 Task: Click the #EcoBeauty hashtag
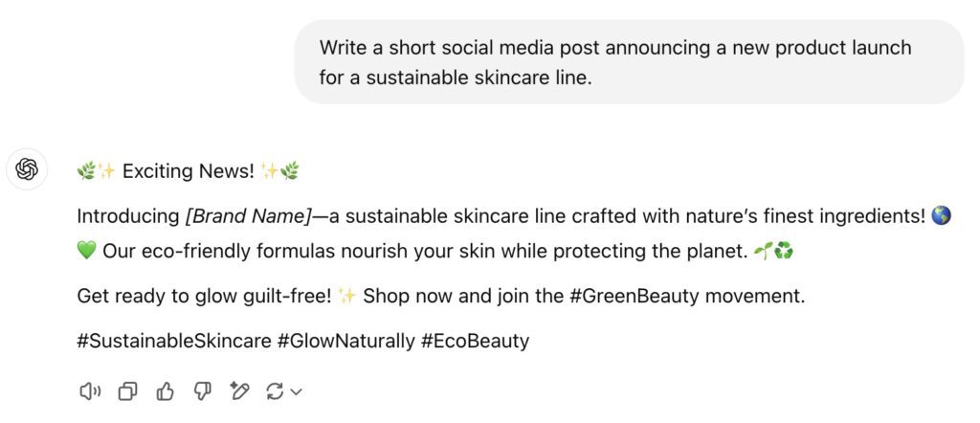coord(475,341)
